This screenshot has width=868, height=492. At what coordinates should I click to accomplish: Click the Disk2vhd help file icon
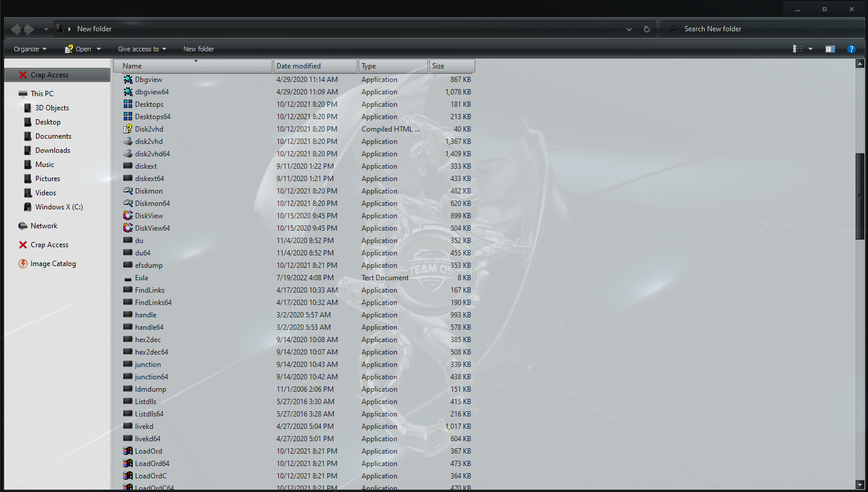tap(128, 129)
